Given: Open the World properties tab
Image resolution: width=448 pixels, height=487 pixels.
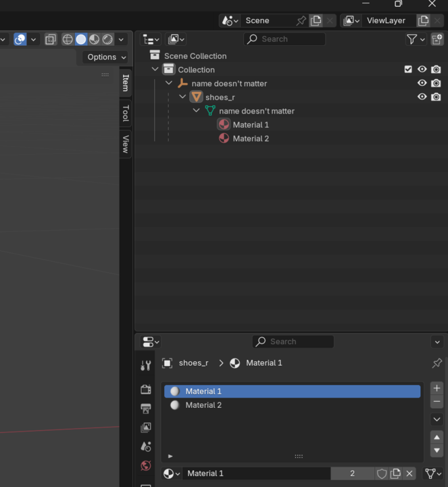Looking at the screenshot, I should [x=146, y=465].
